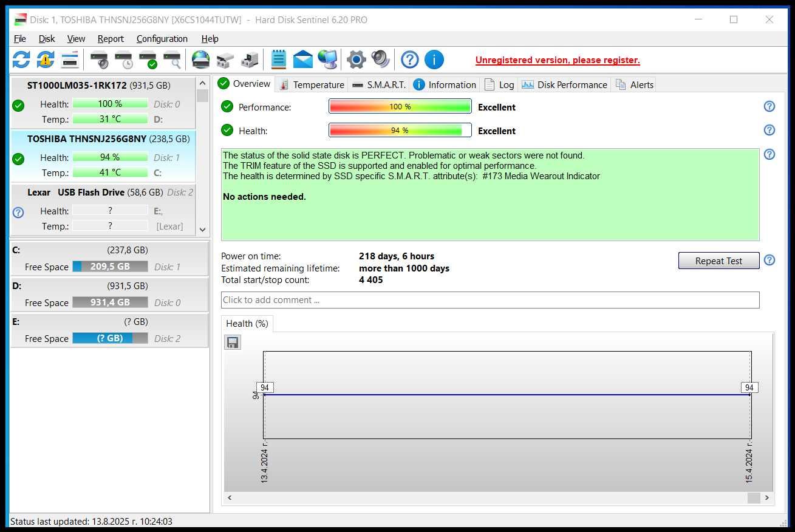Select the TOSHIBA THNSNJ256G8NY disk entry
Screen dimensions: 795x532
[103, 155]
